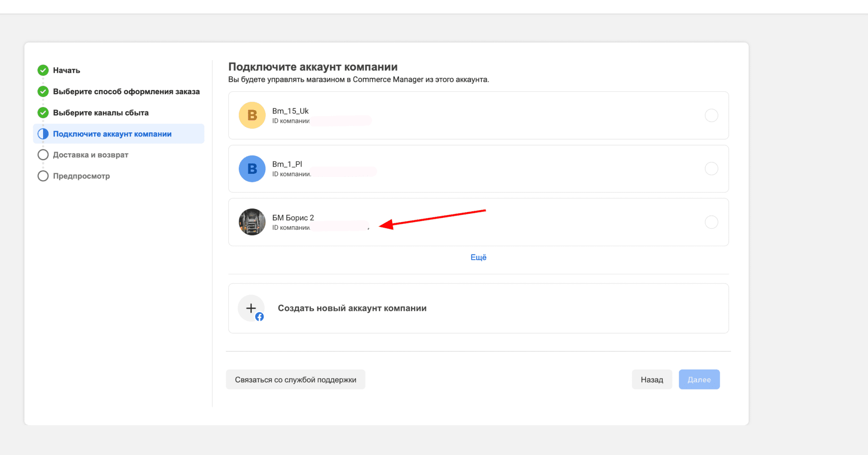Click the БМ Борис 2 profile photo thumbnail
868x455 pixels.
[252, 222]
